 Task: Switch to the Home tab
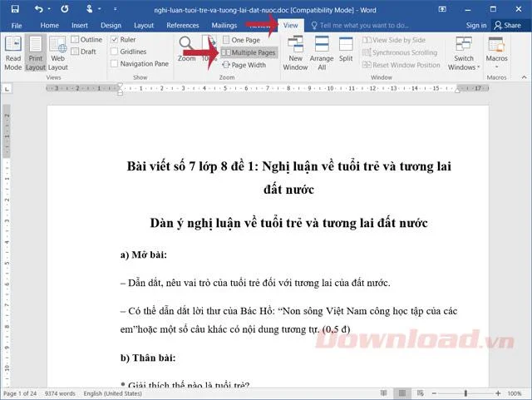point(50,26)
